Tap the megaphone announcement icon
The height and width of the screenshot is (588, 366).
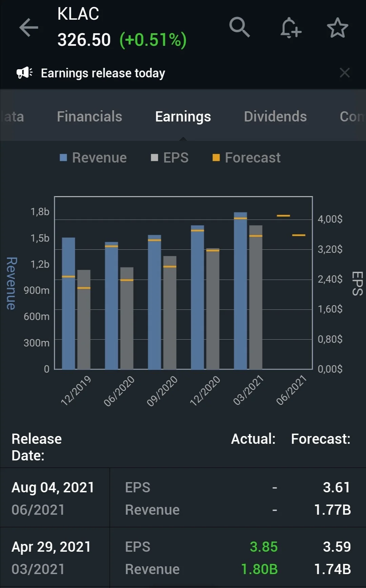(24, 73)
